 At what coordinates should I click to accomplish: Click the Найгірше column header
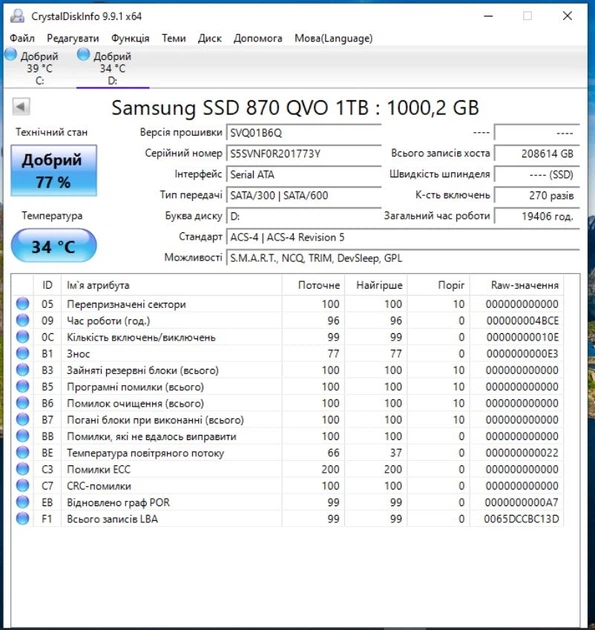(x=376, y=285)
